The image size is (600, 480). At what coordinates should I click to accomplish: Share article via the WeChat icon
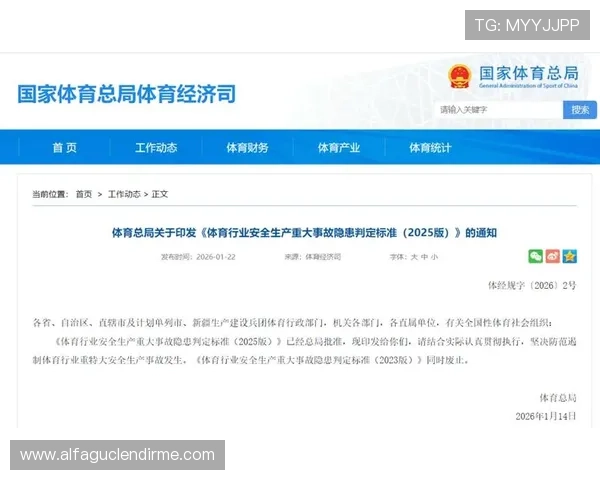click(535, 256)
